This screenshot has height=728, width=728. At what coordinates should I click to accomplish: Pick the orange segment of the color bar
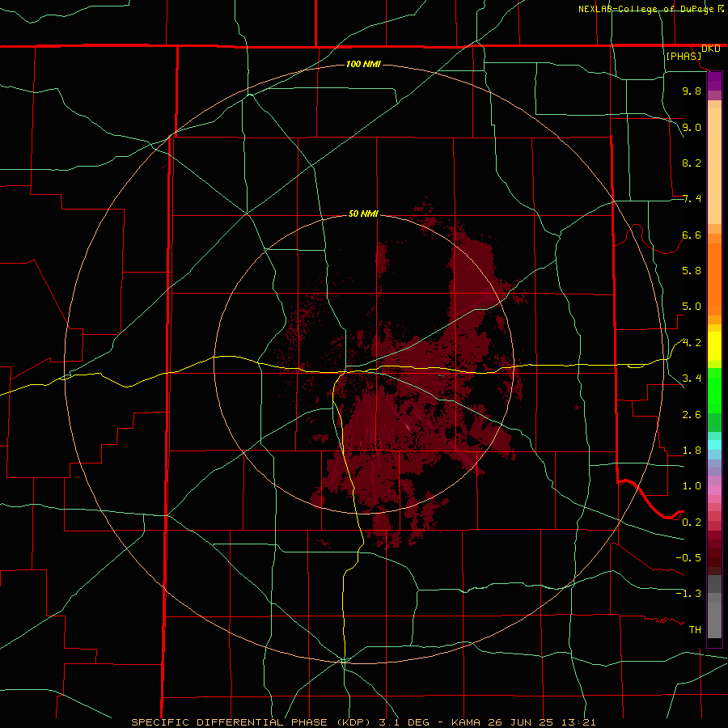[714, 280]
